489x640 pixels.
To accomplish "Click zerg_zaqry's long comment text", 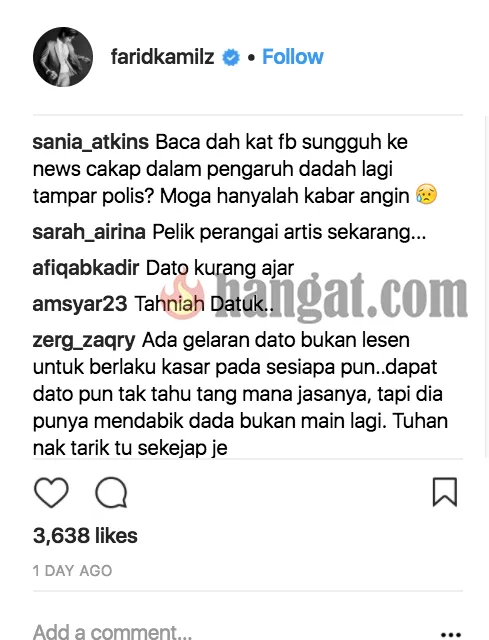I will [241, 394].
